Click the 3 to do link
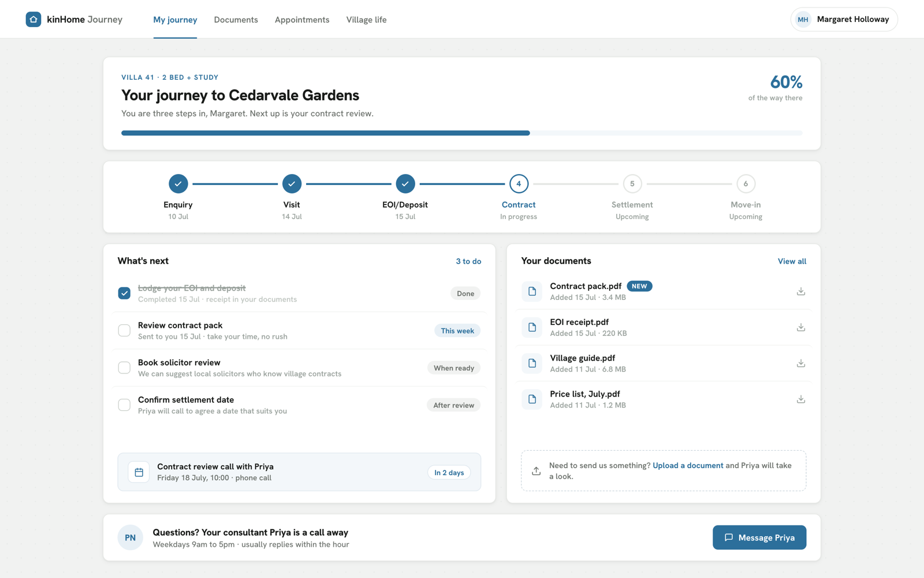The width and height of the screenshot is (924, 578). click(468, 261)
